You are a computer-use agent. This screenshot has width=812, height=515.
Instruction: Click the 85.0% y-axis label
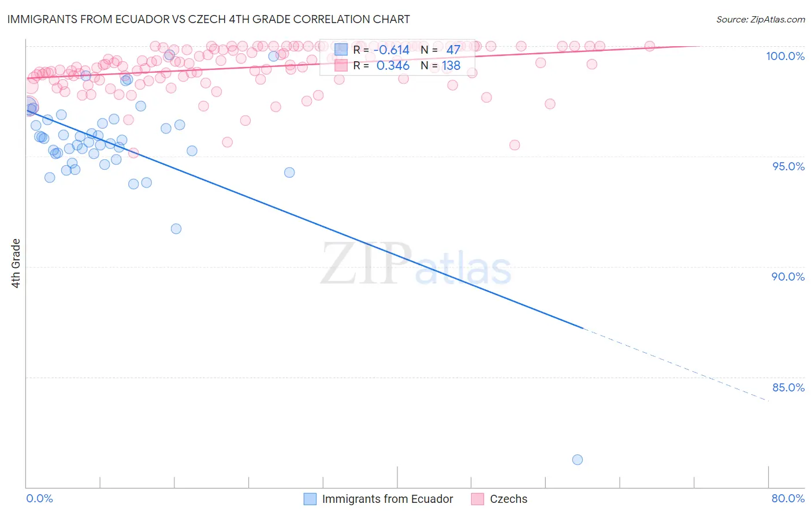click(x=788, y=387)
